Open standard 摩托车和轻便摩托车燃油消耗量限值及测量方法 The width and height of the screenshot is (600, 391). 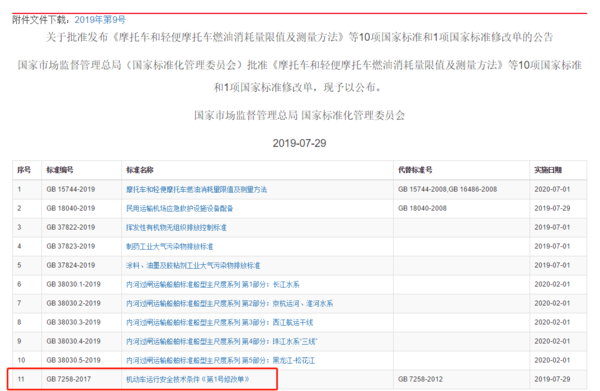click(197, 189)
